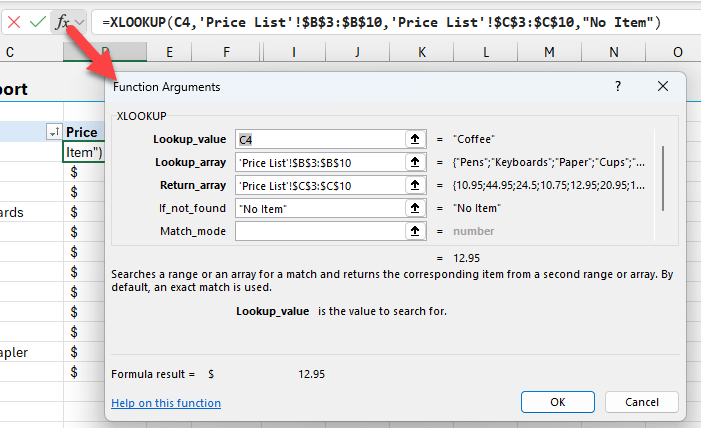Viewport: 701px width, 428px height.
Task: Open the dialog's question mark help icon
Action: 618,86
